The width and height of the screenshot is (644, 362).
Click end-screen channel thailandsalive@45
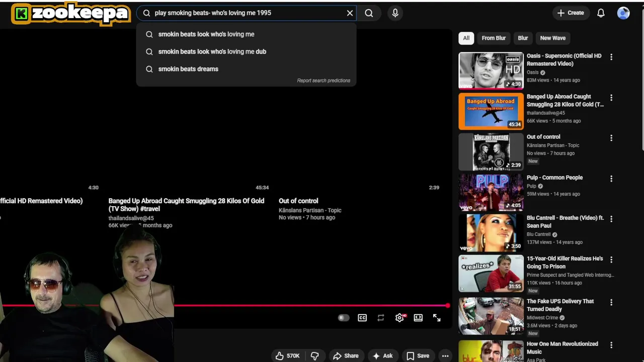(131, 218)
